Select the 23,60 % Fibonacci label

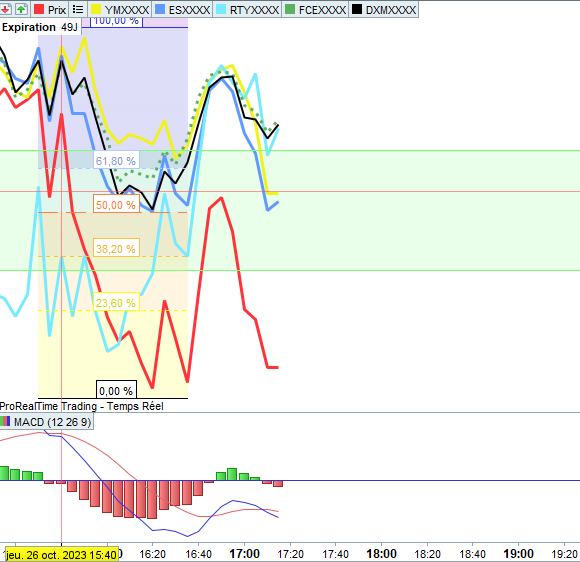click(116, 303)
